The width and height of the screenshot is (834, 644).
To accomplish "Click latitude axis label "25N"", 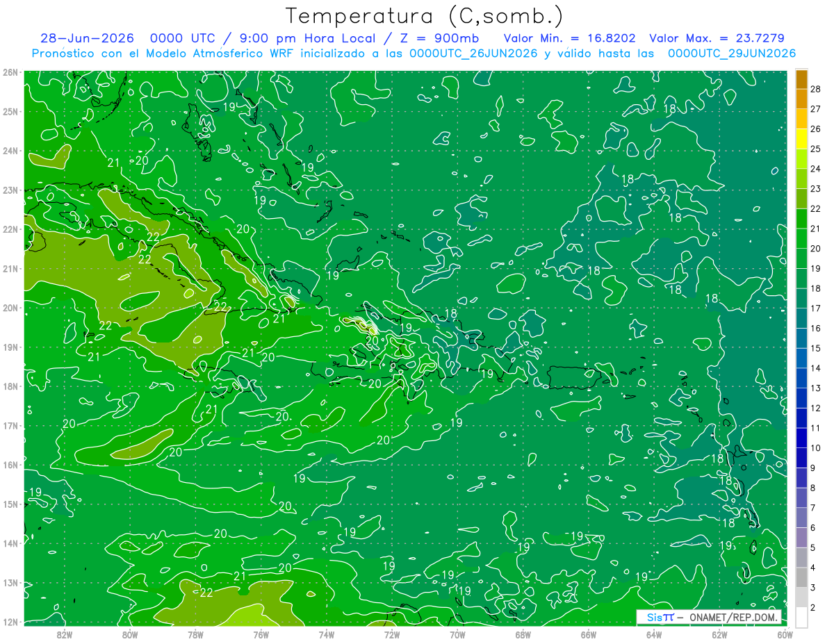I will 10,111.
